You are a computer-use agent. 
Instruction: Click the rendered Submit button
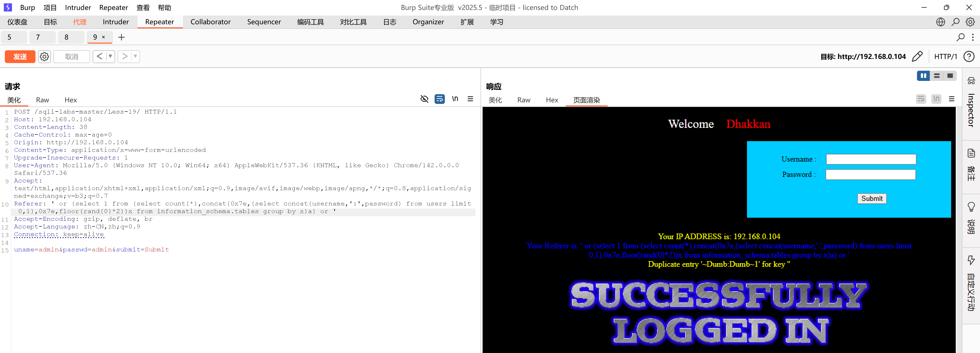coord(872,199)
